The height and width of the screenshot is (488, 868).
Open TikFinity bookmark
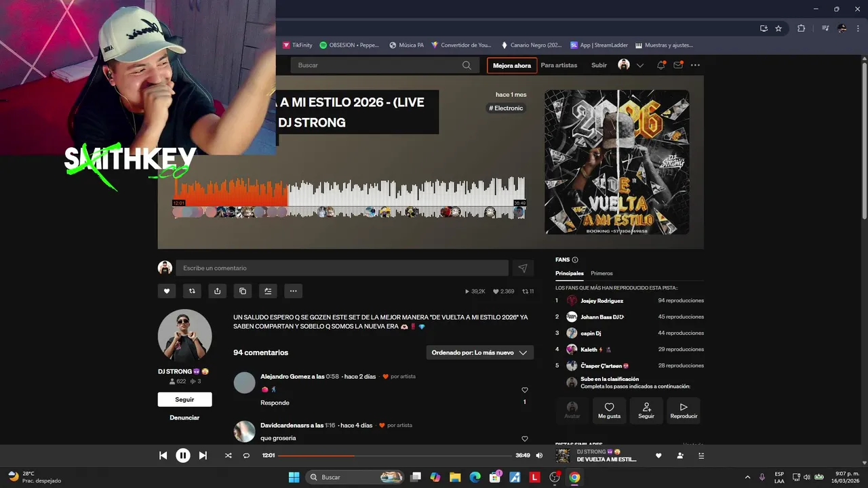tap(297, 45)
